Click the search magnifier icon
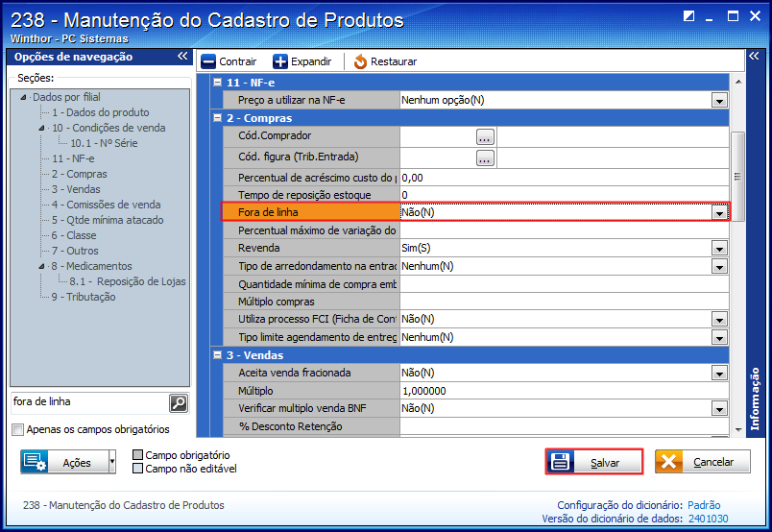 179,403
